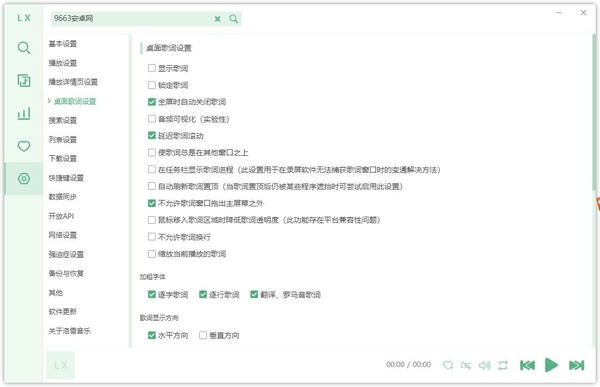
Task: Go to 列表设置 section
Action: pyautogui.click(x=63, y=139)
